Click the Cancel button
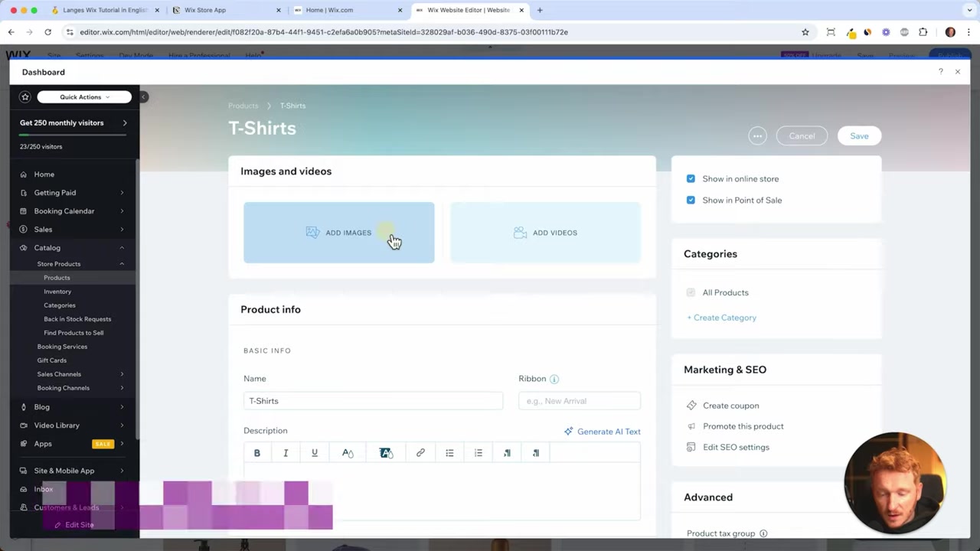 click(802, 136)
